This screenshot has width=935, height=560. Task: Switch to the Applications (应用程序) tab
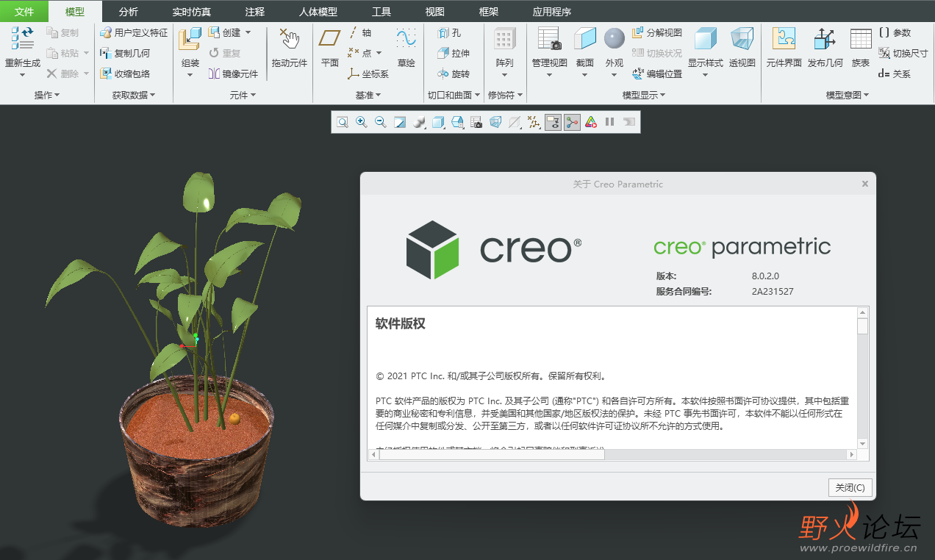[552, 12]
